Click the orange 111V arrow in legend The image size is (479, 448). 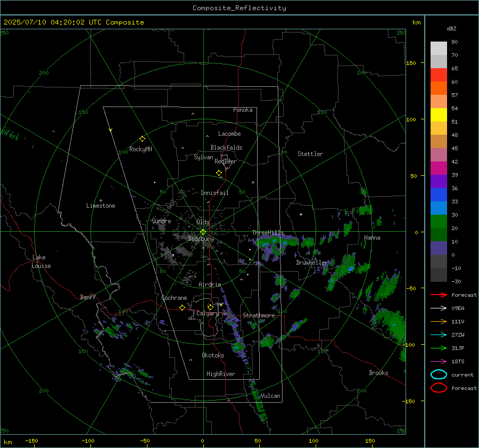click(x=439, y=321)
